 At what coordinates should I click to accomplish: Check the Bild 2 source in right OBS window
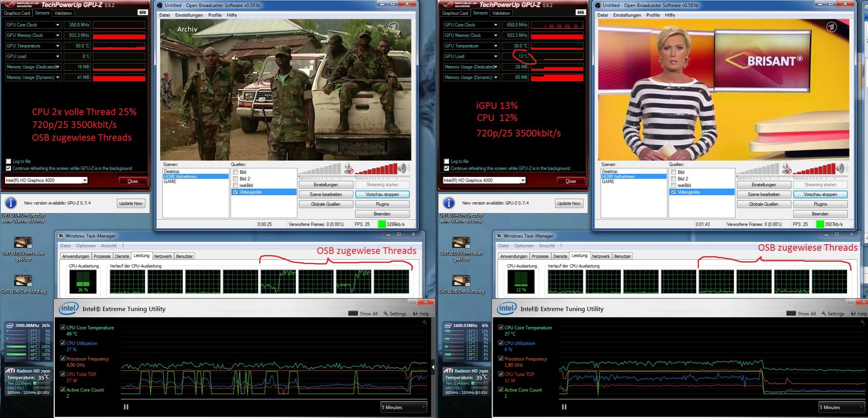coord(673,178)
